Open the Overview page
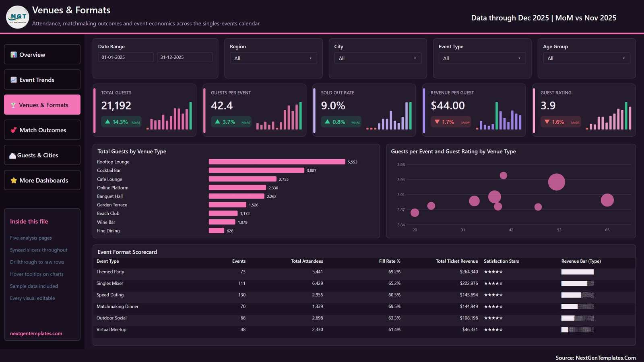This screenshot has width=644, height=362. 42,54
